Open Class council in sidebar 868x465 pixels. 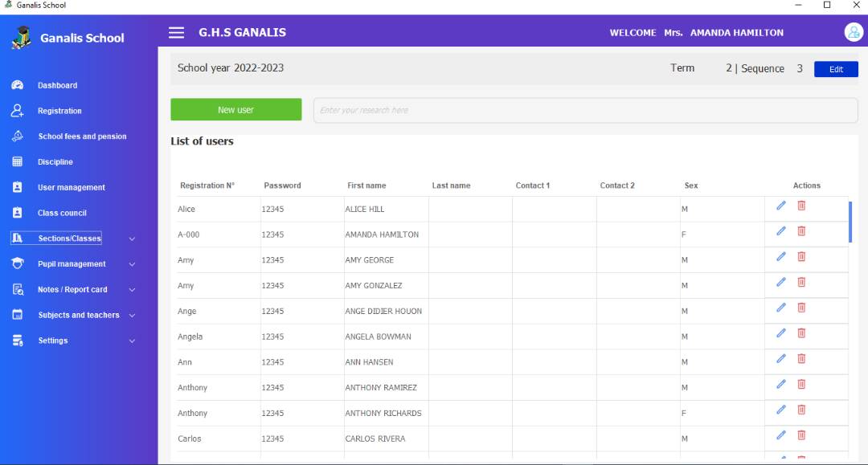click(x=62, y=212)
